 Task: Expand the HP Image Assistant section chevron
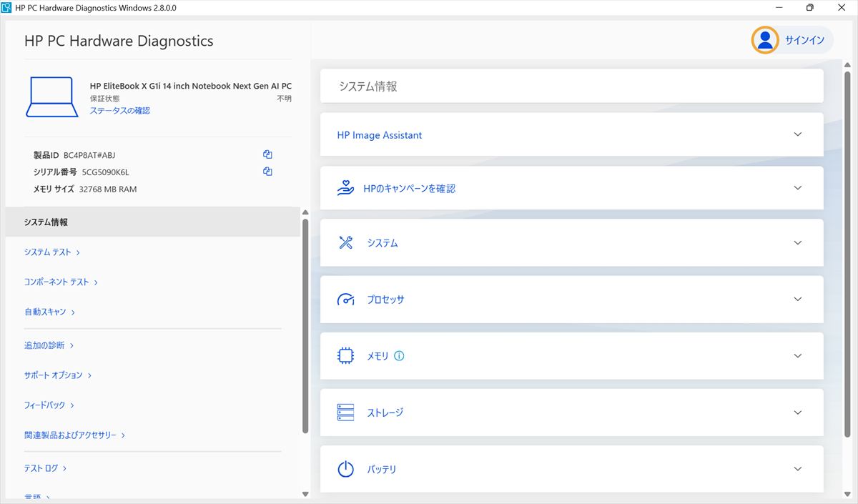(798, 134)
